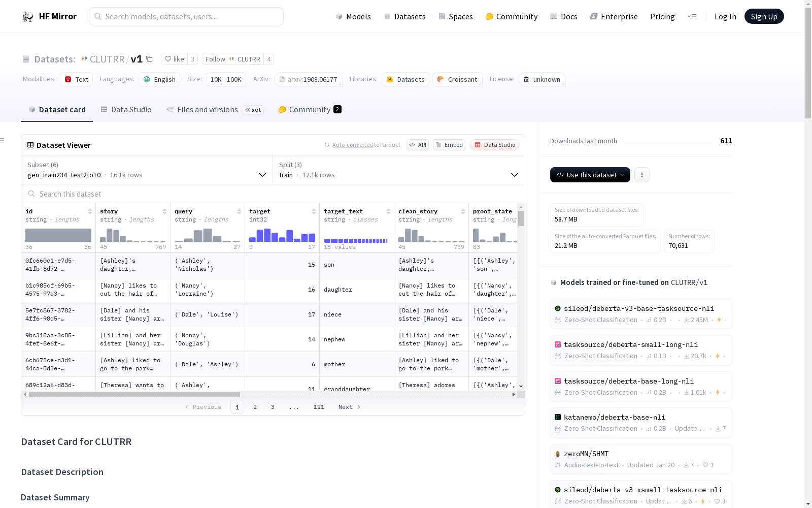Go to Datasets in the top navigation

[x=404, y=17]
